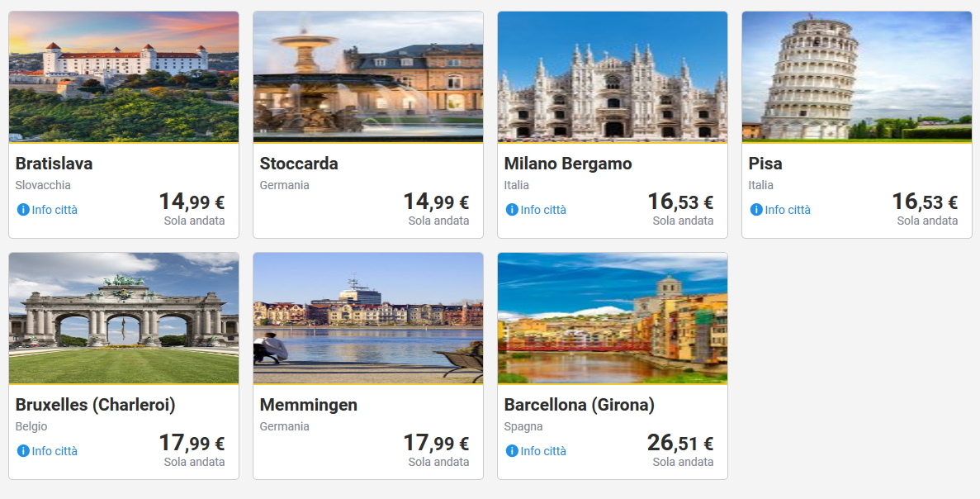
Task: Open the Bruxelles arch photo
Action: 124,318
